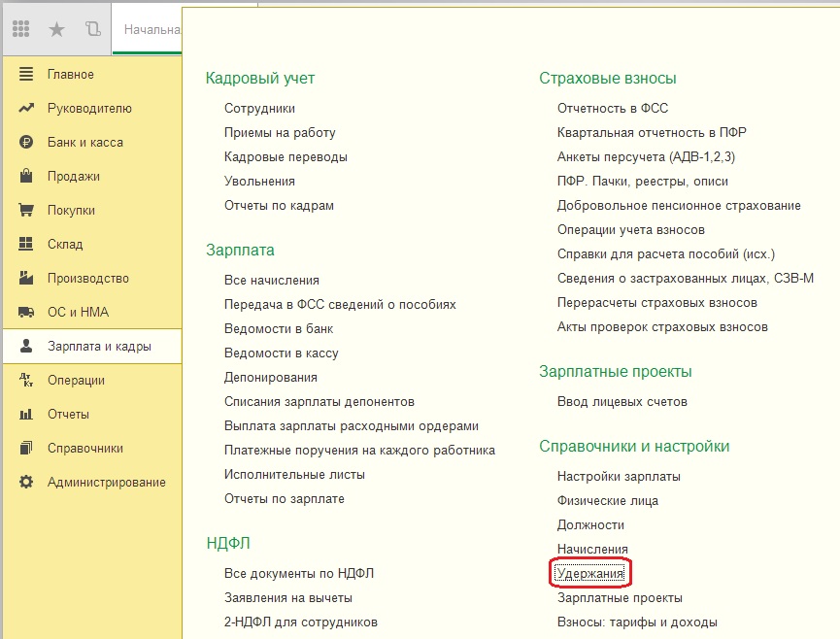Click the Руководителю chart-line icon

coord(25,108)
